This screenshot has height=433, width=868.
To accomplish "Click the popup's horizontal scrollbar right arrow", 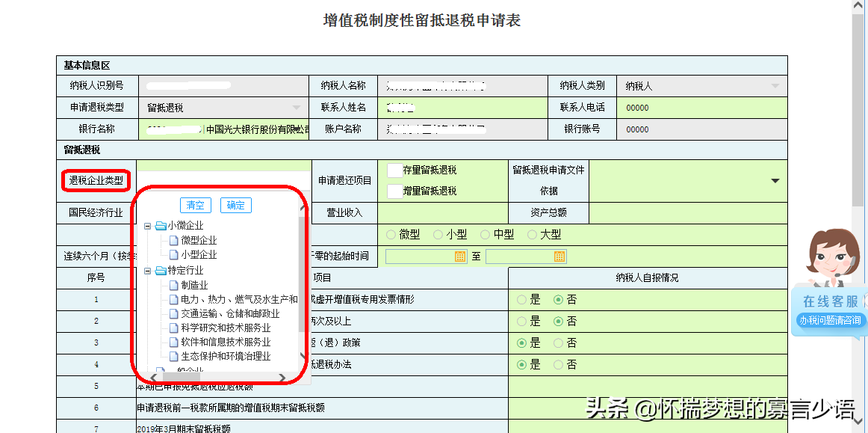I will click(282, 378).
